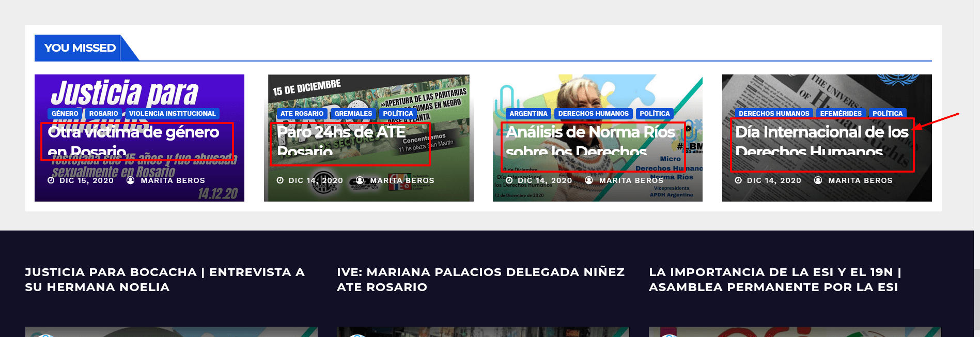Open footer link Justicia para Bocacha entrevista
This screenshot has height=337, width=980.
pyautogui.click(x=165, y=280)
